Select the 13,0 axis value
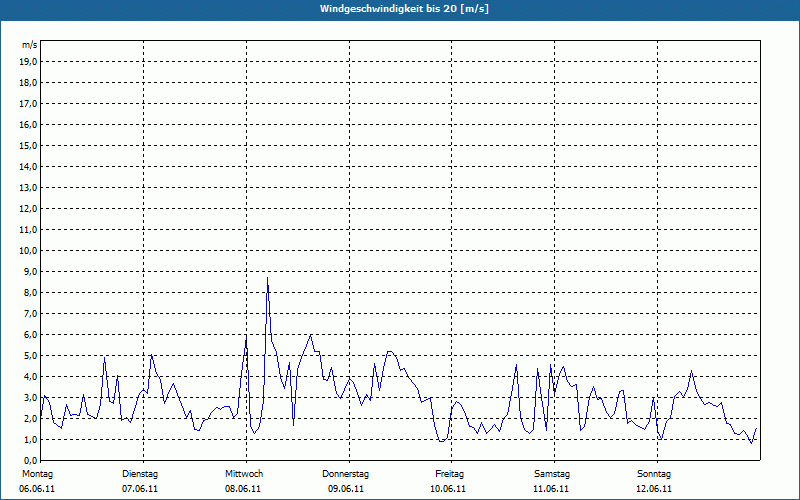The image size is (800, 500). point(28,188)
